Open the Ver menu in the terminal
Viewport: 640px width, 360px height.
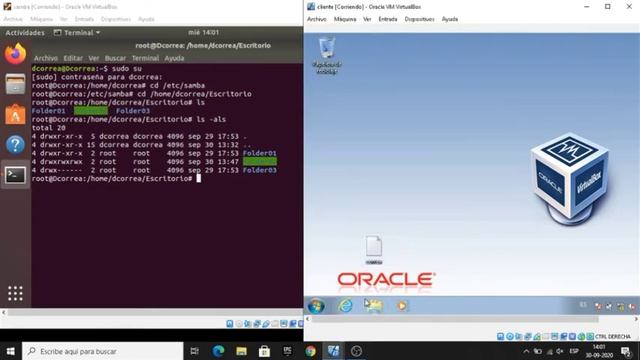tap(94, 58)
